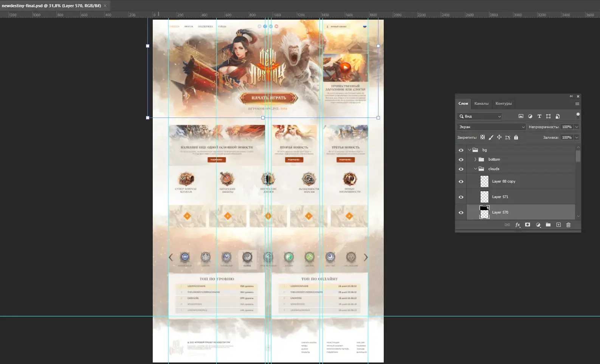Filter for adjustment layers icon
600x364 pixels.
[530, 116]
